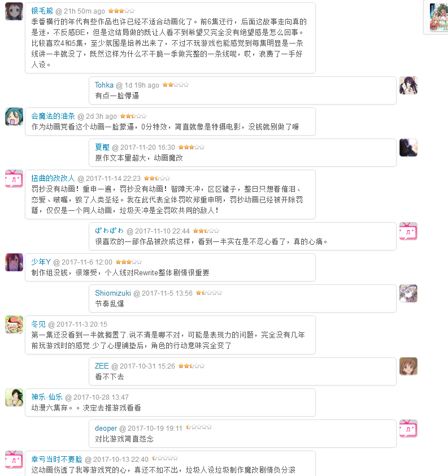Click deoper's username link
Screen dimensions: 448x476
coord(106,429)
